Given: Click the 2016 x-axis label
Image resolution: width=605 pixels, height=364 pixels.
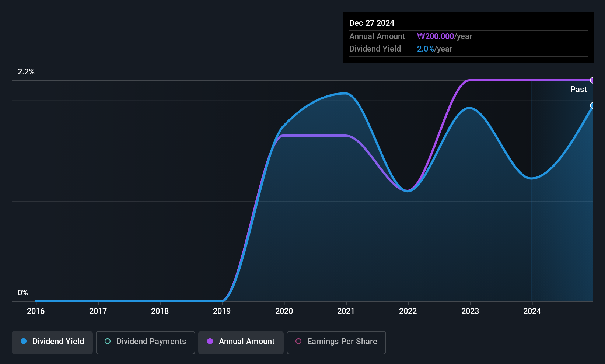Looking at the screenshot, I should [x=36, y=311].
